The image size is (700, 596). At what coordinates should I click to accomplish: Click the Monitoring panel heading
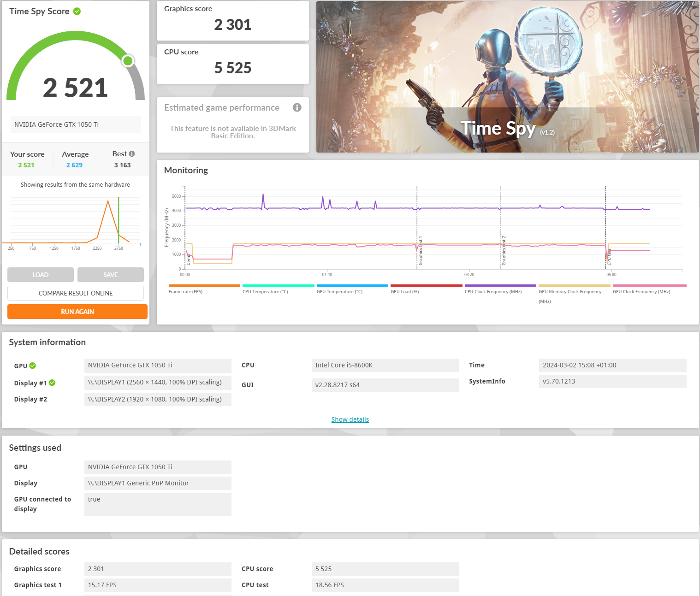click(186, 171)
